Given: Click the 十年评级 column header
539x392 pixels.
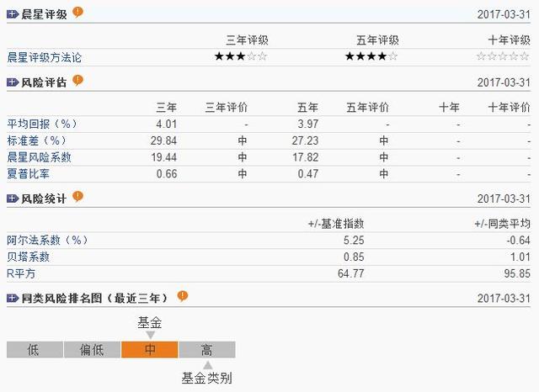Looking at the screenshot, I should point(509,40).
